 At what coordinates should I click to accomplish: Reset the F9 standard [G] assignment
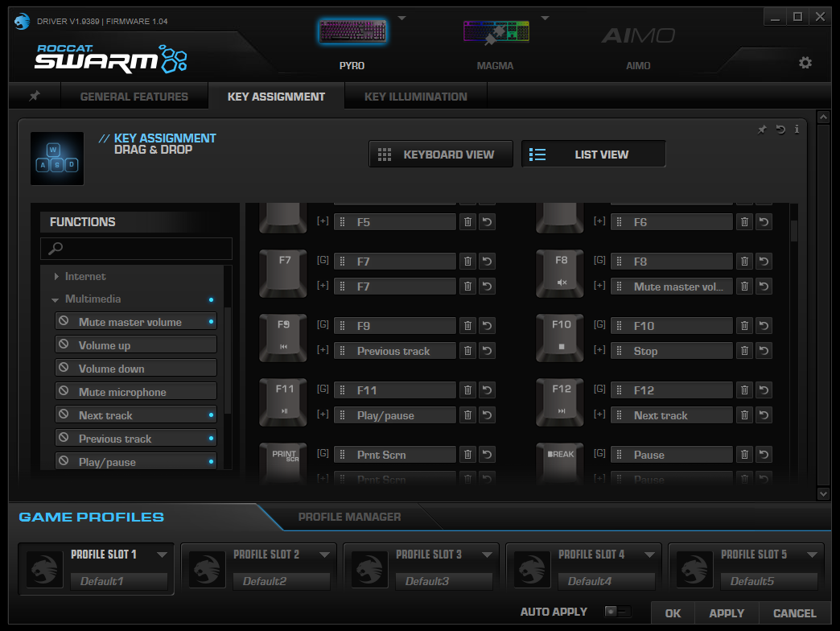(487, 326)
